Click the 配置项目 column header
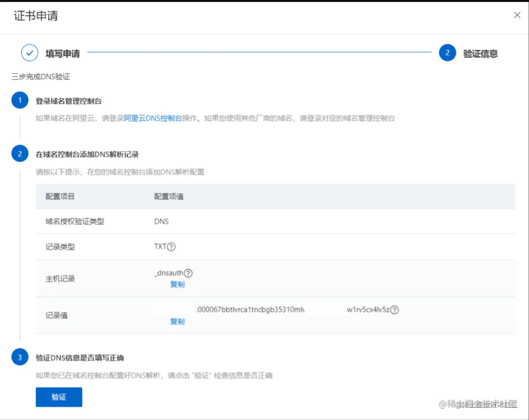The width and height of the screenshot is (529, 420). pyautogui.click(x=60, y=196)
